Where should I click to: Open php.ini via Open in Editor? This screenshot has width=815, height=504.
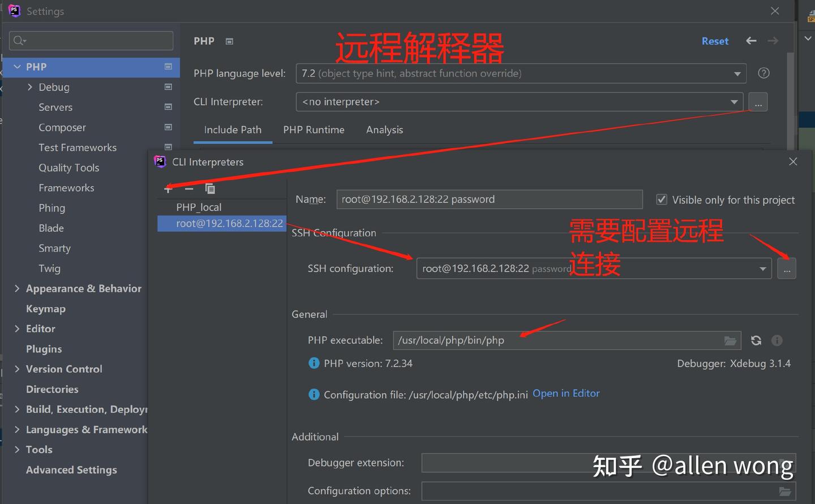coord(566,394)
